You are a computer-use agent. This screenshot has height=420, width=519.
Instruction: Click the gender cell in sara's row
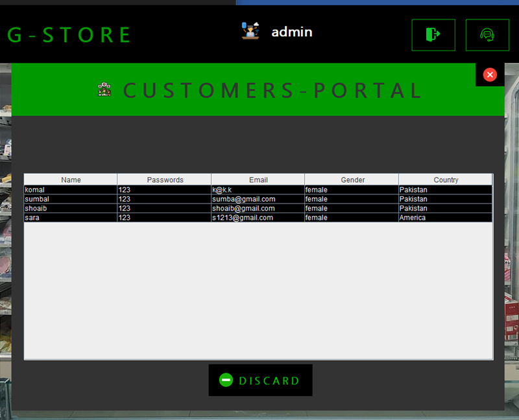point(352,218)
